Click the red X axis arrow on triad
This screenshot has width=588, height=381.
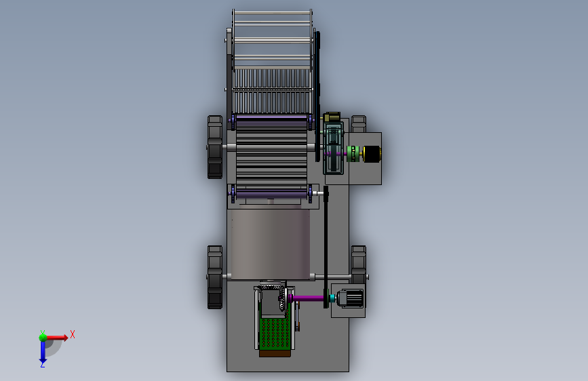(x=57, y=338)
